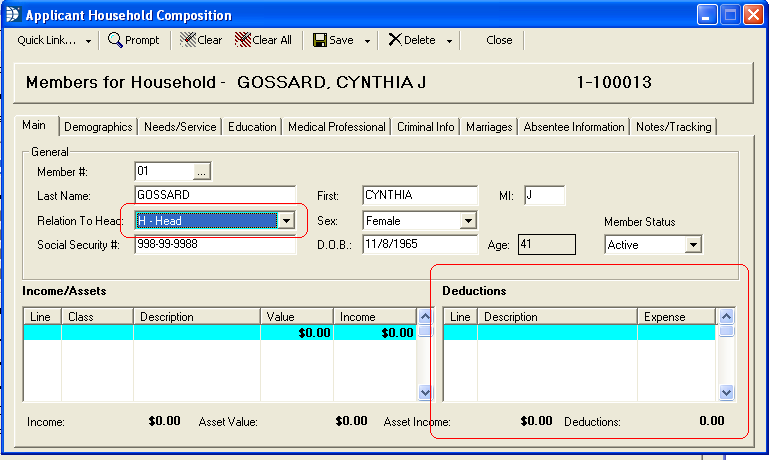Click the Save disk icon
Screen dimensions: 770x460
pos(320,40)
